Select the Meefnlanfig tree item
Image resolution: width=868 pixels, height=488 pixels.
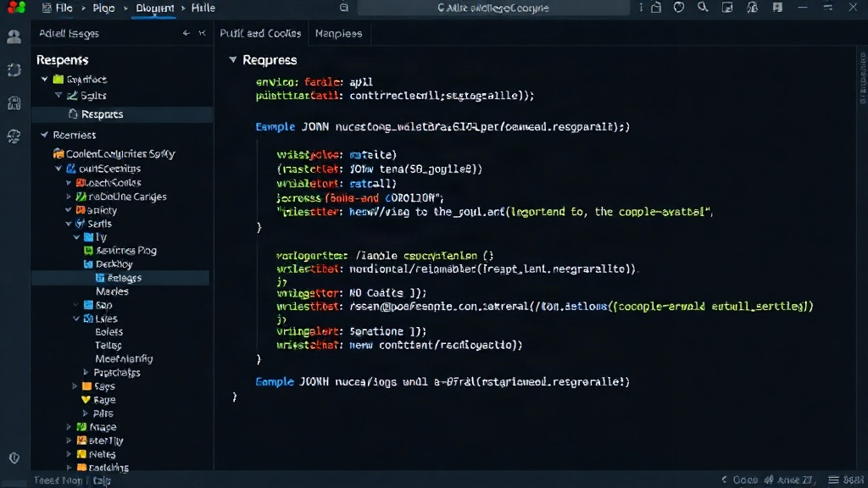coord(124,358)
